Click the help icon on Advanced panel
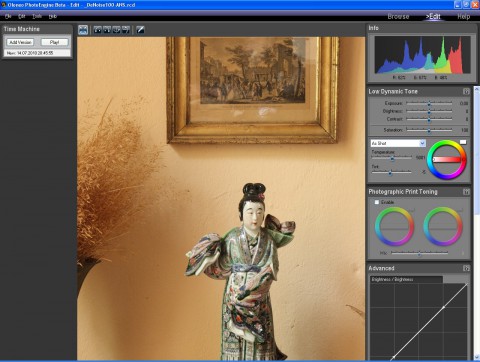This screenshot has width=480, height=362. pos(466,268)
